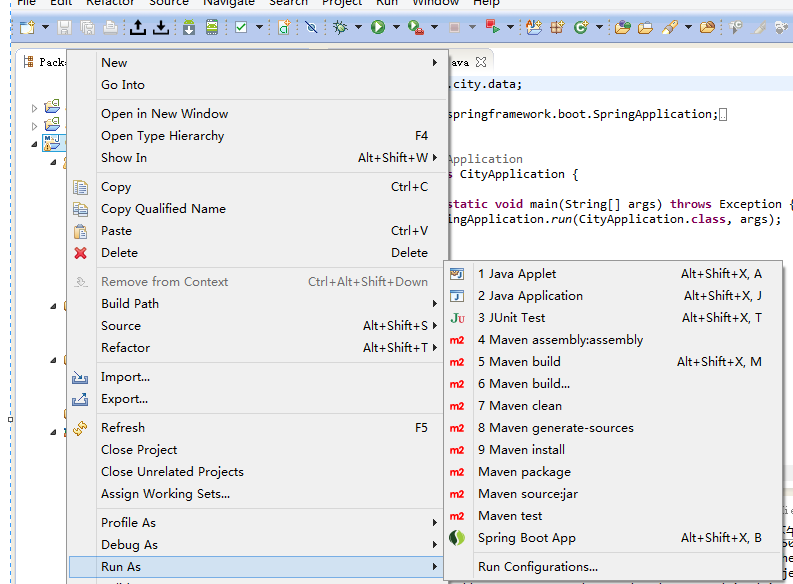
Task: Open dropdown arrow beside red relaunch icon
Action: tap(510, 27)
